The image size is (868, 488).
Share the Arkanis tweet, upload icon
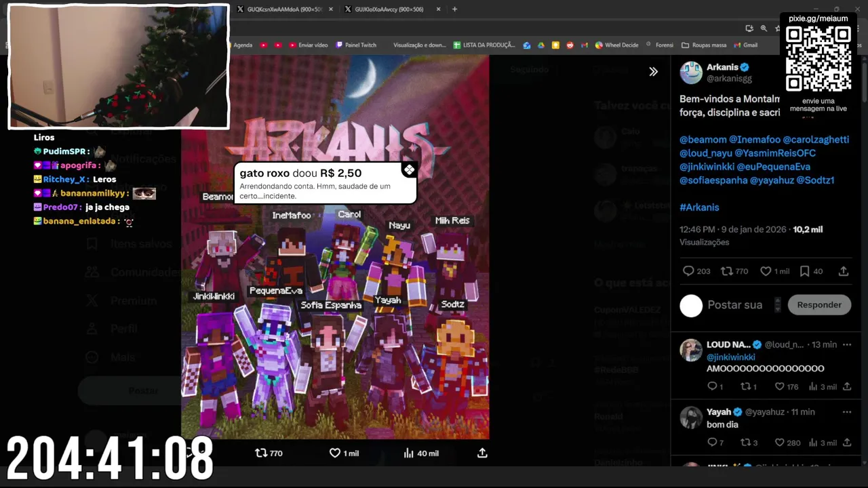(x=844, y=271)
